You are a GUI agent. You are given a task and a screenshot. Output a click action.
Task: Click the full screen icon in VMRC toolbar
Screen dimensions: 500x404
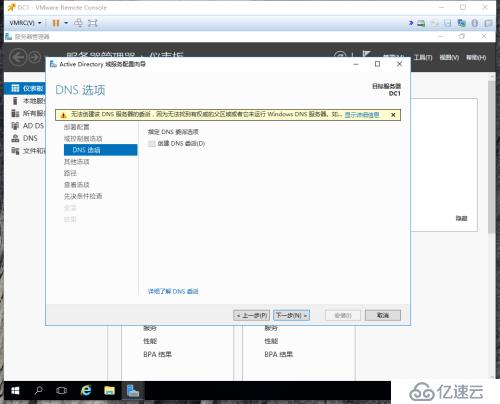(93, 23)
